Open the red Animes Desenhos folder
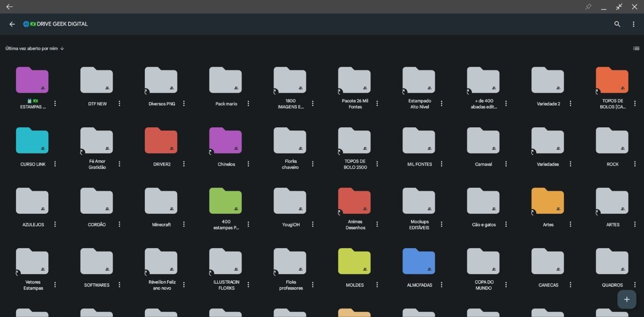644x317 pixels. pos(354,201)
